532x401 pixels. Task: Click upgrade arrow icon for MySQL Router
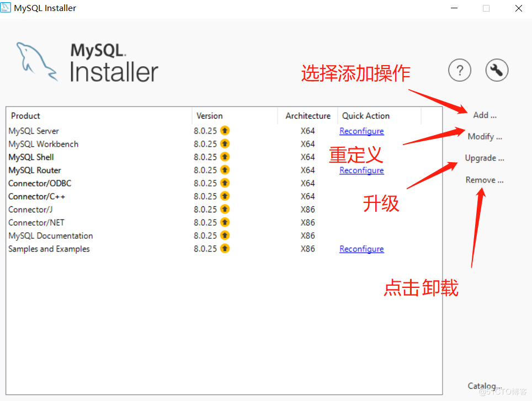point(225,170)
